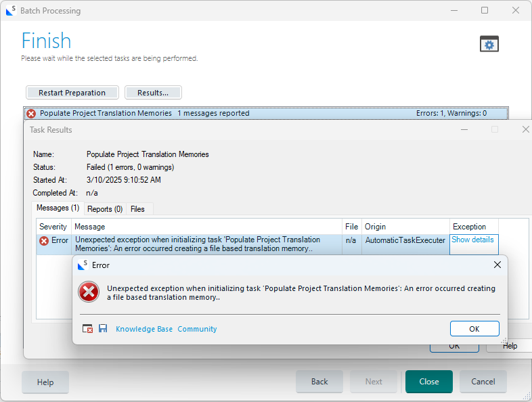Click the app logo in Error dialog title

pos(83,265)
